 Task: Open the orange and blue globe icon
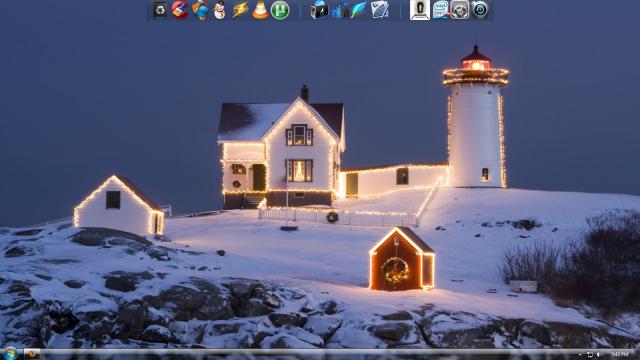(x=200, y=10)
